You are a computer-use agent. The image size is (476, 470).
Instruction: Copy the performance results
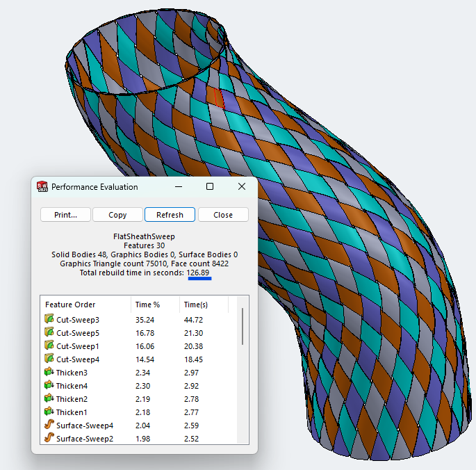point(117,215)
